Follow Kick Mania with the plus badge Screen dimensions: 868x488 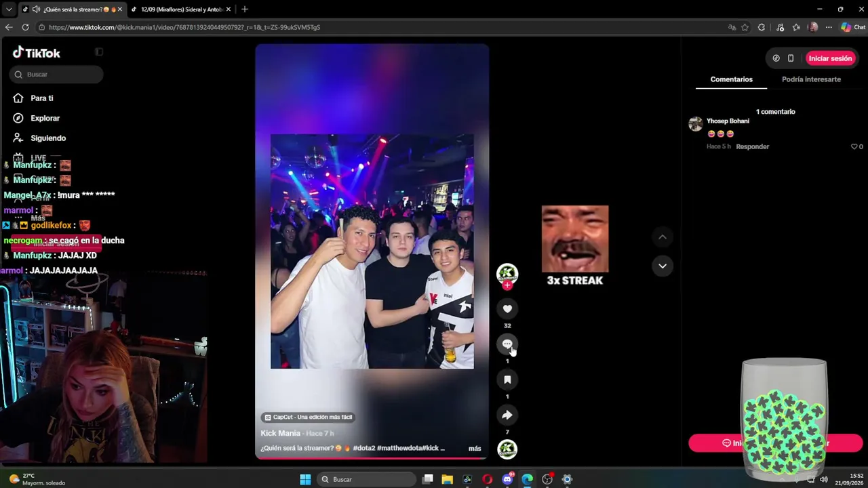point(507,285)
